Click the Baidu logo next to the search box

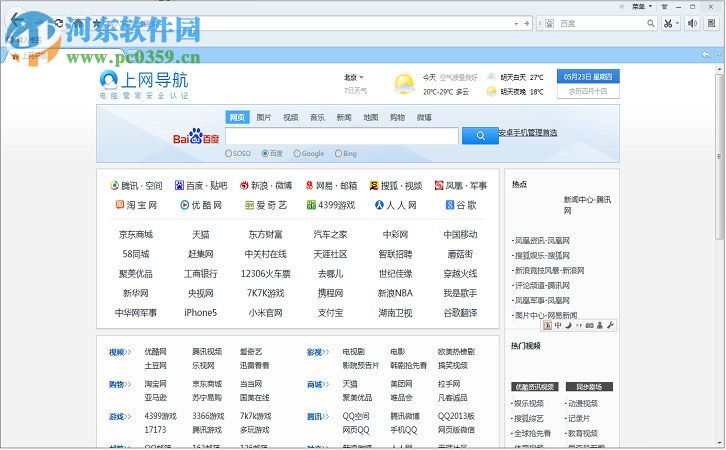(195, 136)
